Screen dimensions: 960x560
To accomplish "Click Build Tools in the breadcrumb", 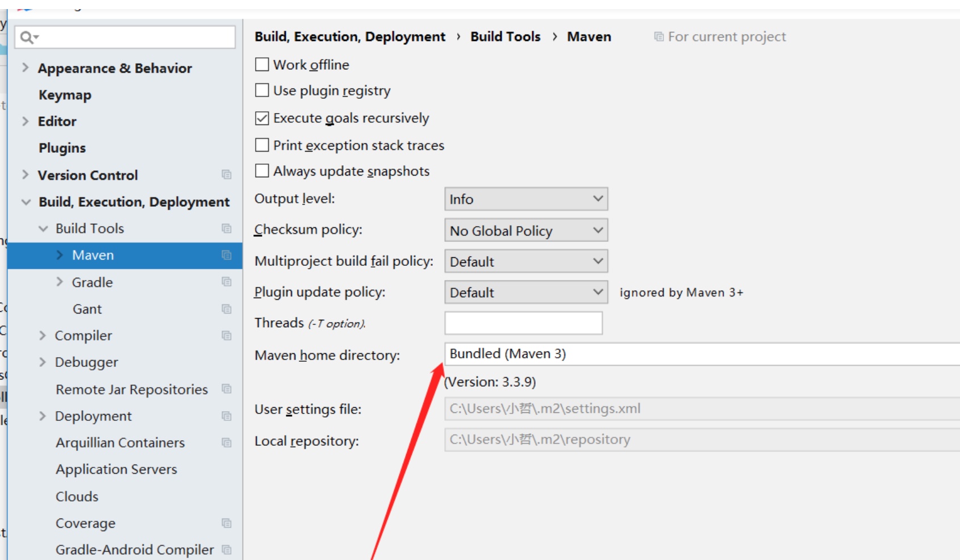I will coord(505,37).
